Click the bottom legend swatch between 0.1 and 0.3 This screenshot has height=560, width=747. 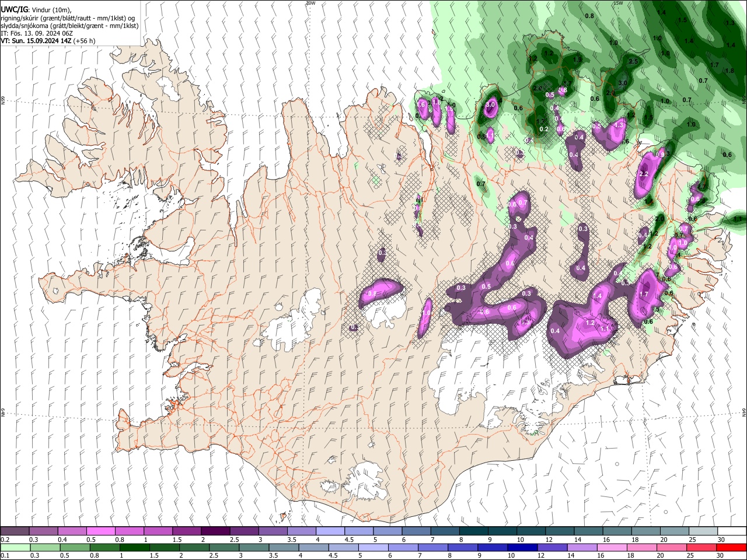[15, 547]
